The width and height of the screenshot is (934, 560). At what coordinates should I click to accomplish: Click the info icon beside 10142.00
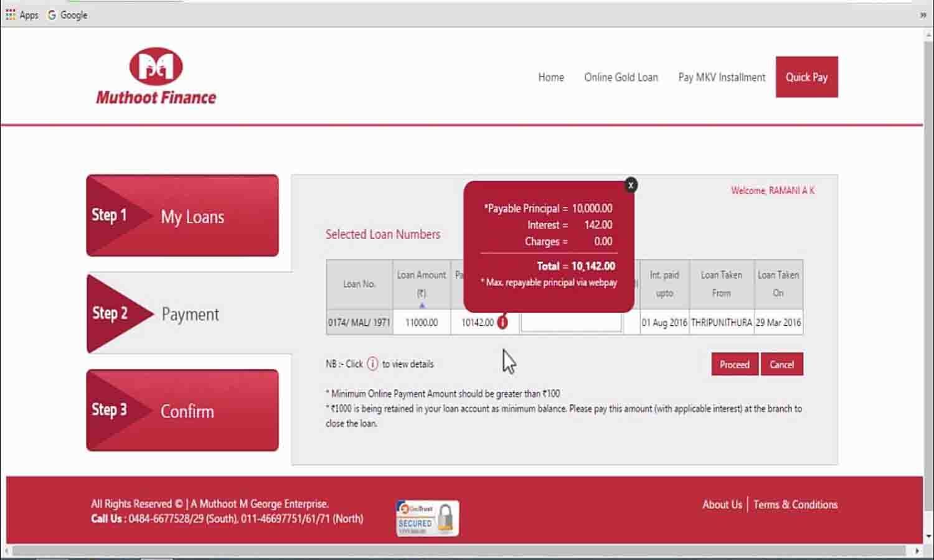(x=503, y=322)
